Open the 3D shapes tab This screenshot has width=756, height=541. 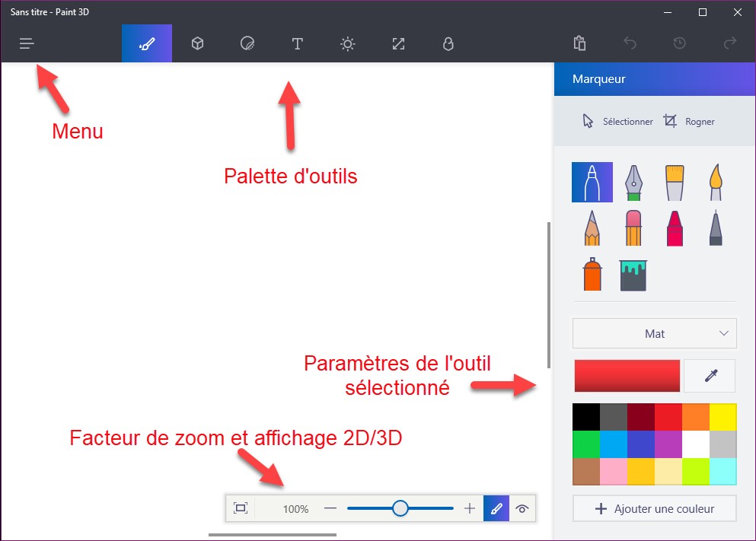[197, 44]
